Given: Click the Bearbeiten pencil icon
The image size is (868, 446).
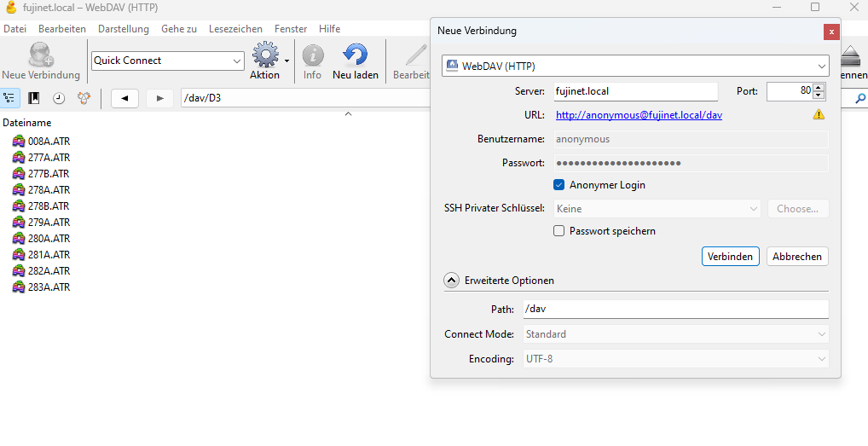Looking at the screenshot, I should click(x=415, y=55).
